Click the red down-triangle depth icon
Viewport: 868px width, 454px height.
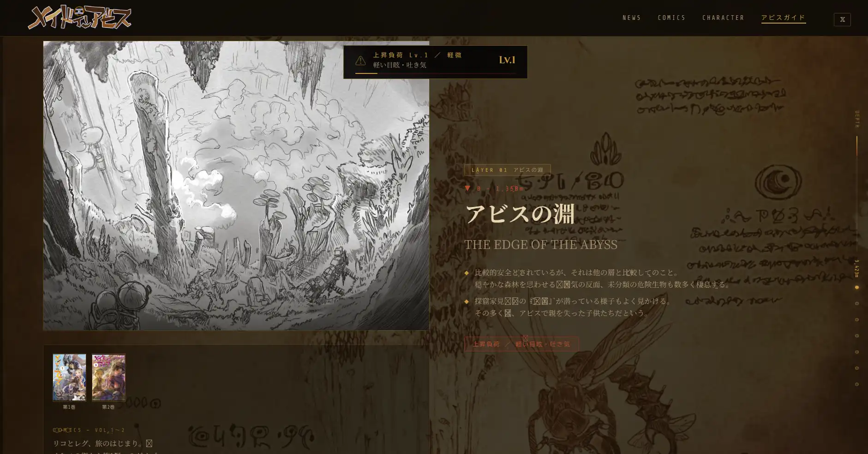point(467,188)
